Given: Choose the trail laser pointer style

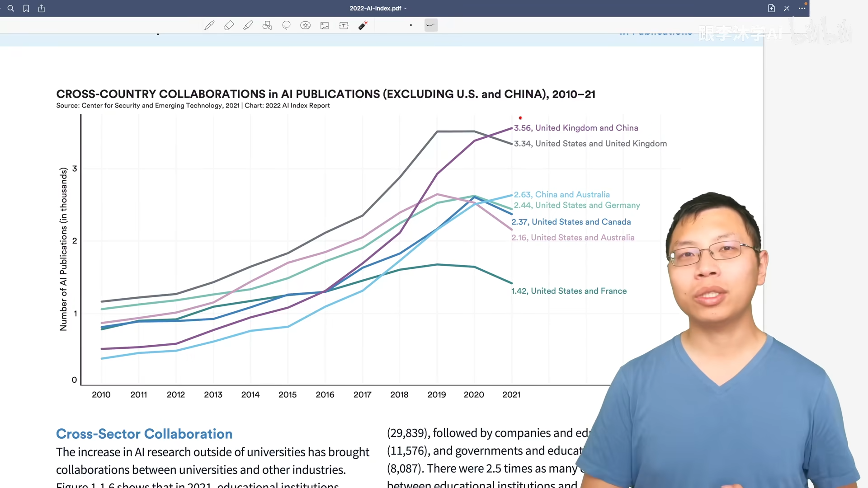Looking at the screenshot, I should click(x=431, y=25).
